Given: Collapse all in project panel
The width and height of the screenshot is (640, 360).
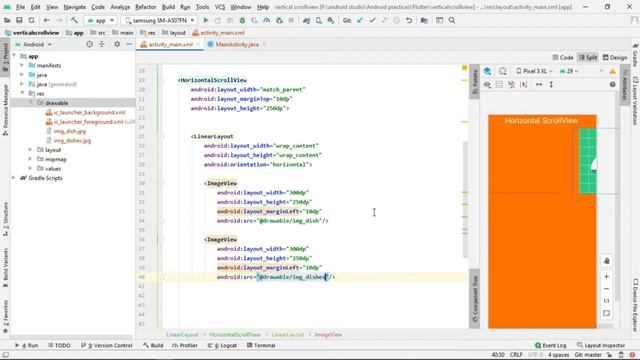Looking at the screenshot, I should click(x=102, y=44).
